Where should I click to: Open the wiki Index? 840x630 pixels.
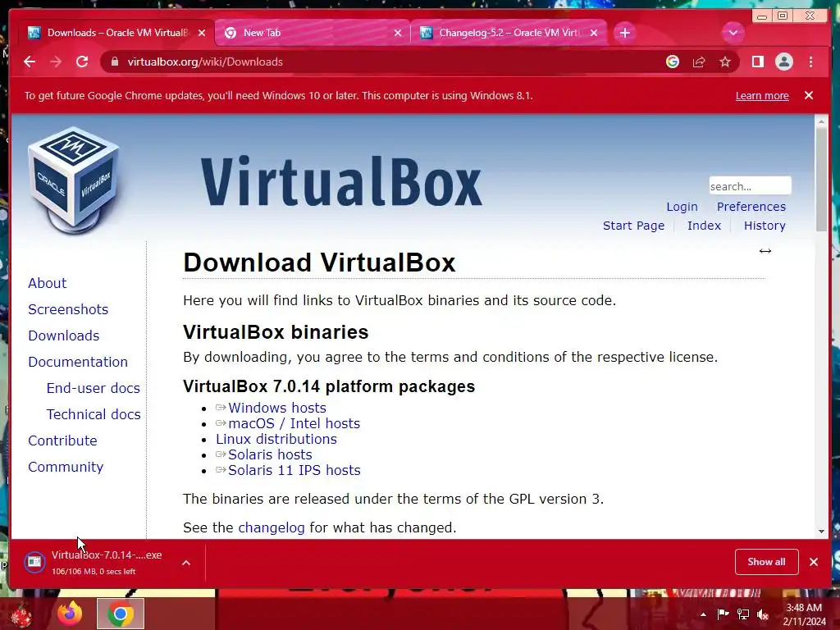pyautogui.click(x=704, y=226)
